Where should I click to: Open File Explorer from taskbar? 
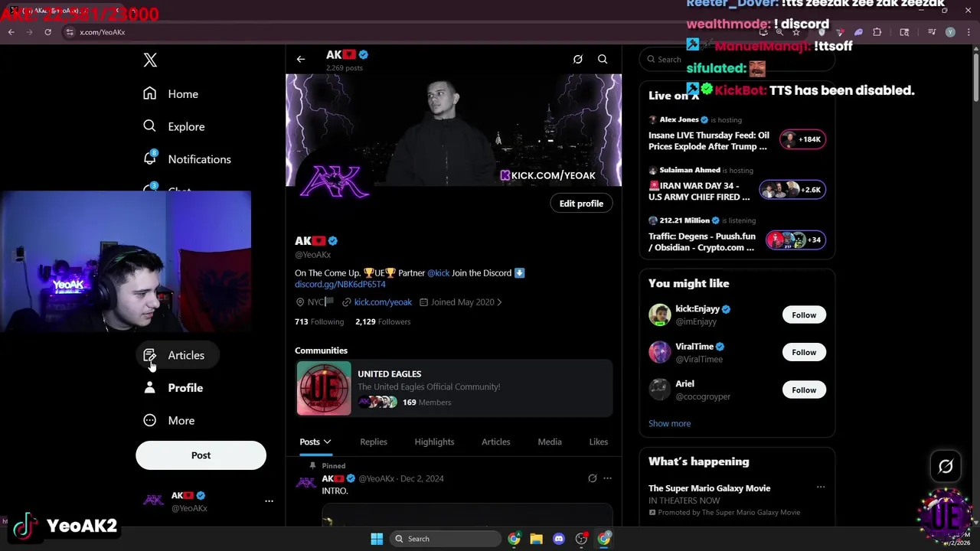536,539
